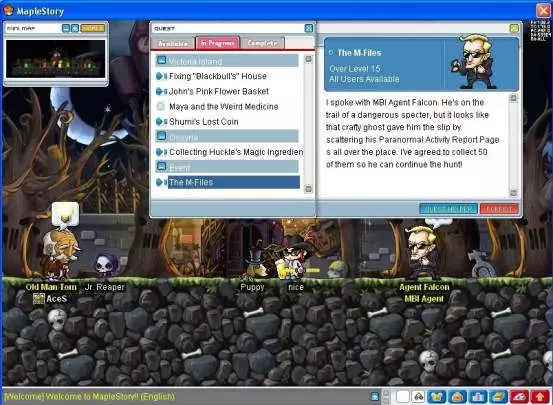Collapse the Orbis quest category

point(161,136)
